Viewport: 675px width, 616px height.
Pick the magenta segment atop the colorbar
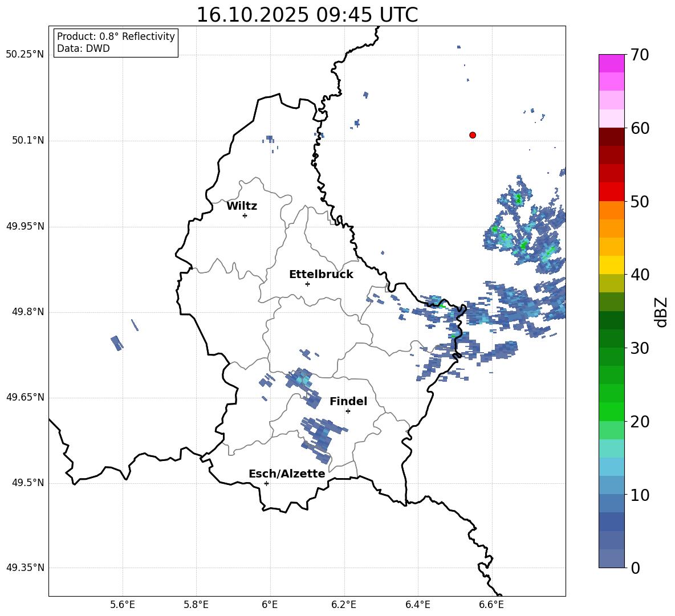(x=612, y=63)
